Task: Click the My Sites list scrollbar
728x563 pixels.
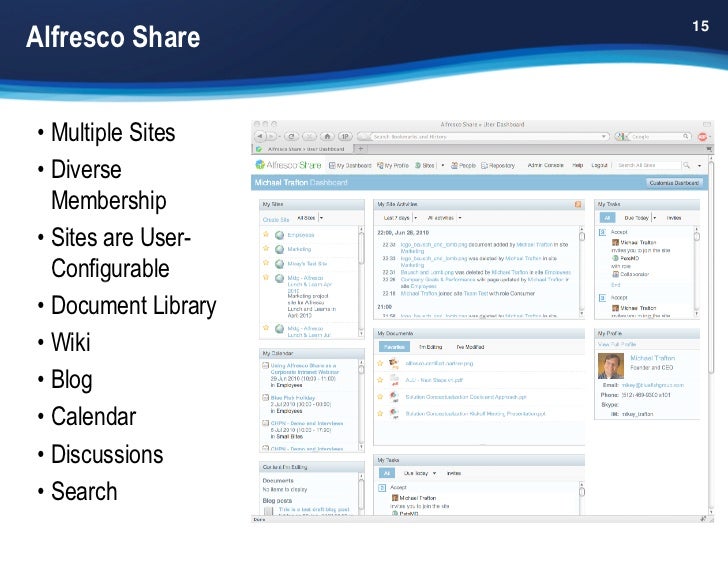Action: coord(361,281)
